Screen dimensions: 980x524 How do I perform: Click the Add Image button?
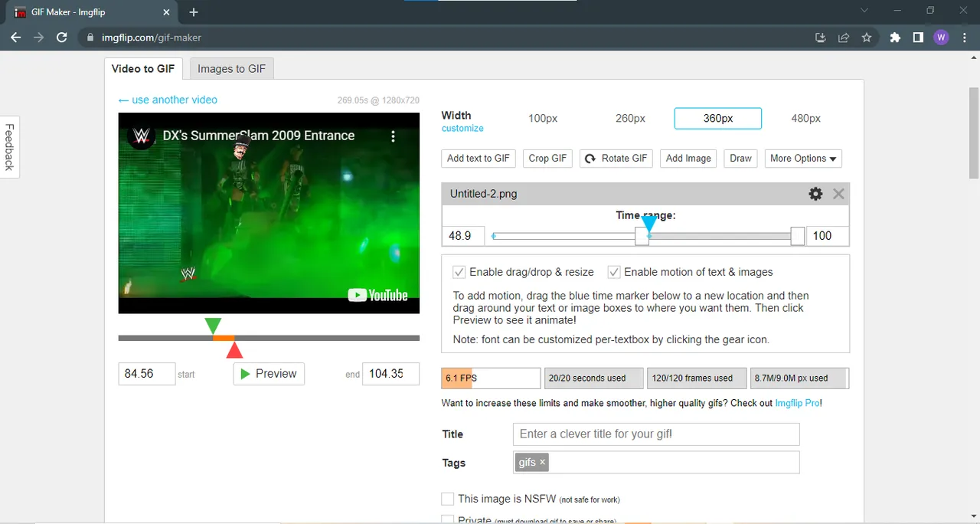tap(688, 159)
